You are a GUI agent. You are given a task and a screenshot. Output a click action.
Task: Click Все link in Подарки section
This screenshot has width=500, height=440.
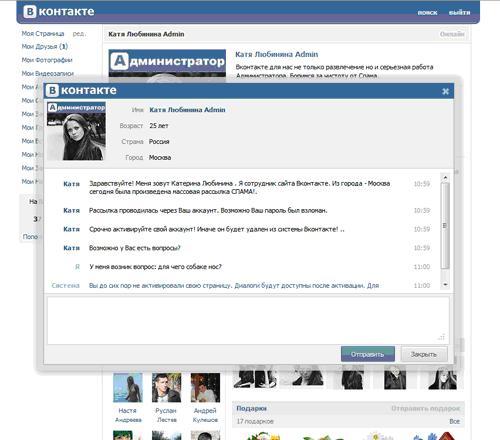tap(454, 421)
